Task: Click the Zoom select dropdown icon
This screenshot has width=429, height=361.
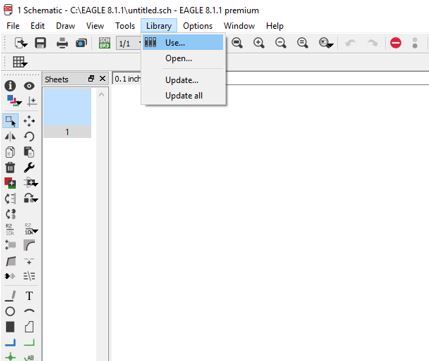Action: coord(326,43)
